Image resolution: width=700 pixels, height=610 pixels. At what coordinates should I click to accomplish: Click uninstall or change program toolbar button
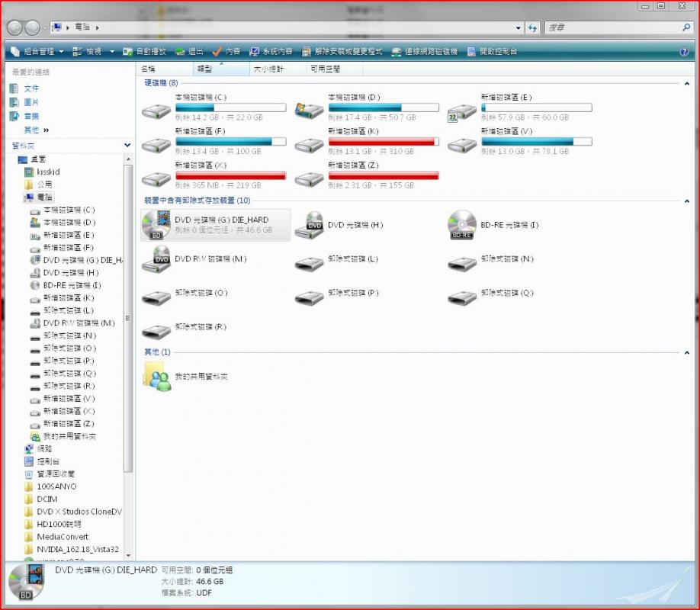click(342, 52)
